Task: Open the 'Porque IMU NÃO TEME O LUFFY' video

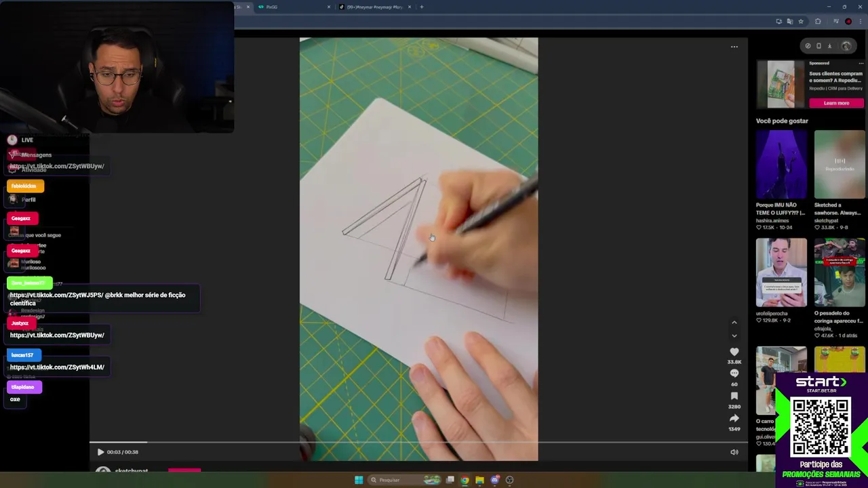Action: [781, 165]
